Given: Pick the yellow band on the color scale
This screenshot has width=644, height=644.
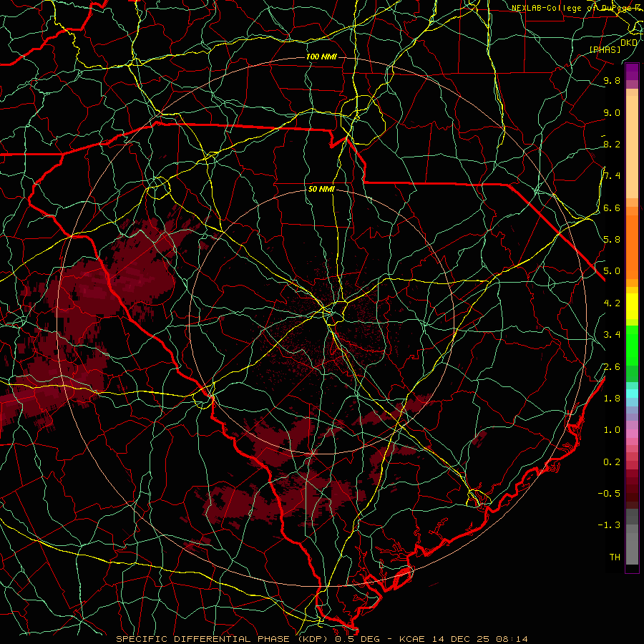Looking at the screenshot, I should 632,306.
